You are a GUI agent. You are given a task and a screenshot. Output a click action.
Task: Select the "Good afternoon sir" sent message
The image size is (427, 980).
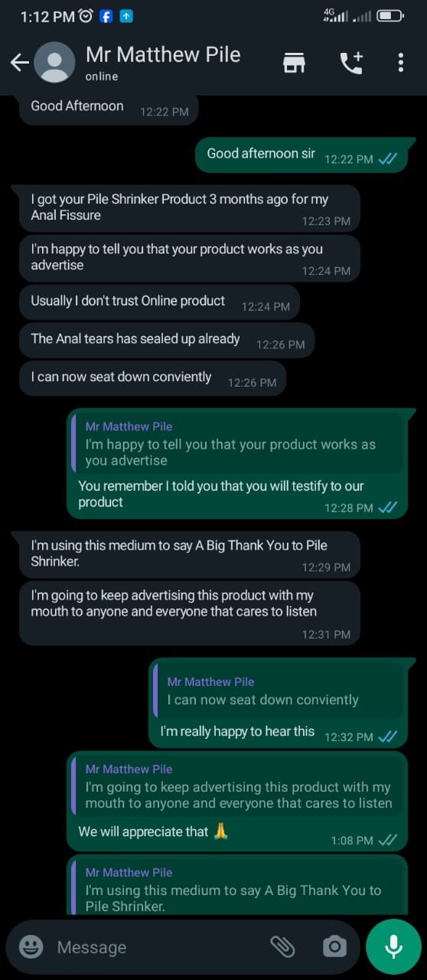[x=305, y=155]
